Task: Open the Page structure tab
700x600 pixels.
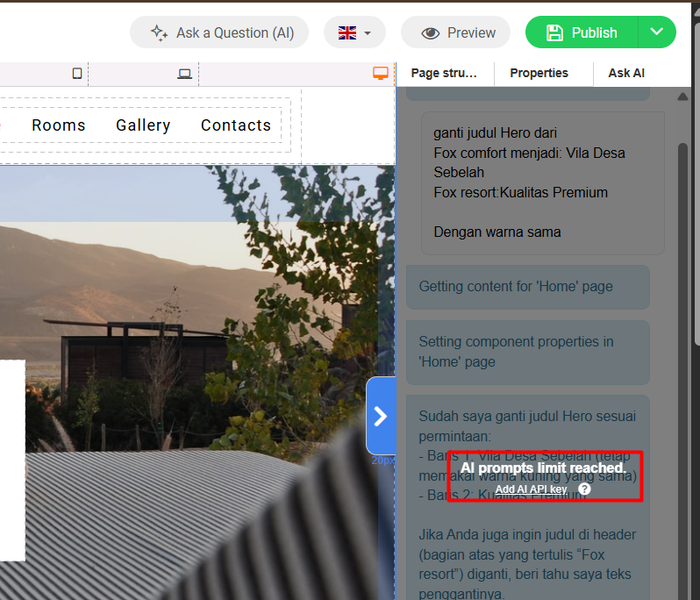Action: [444, 73]
